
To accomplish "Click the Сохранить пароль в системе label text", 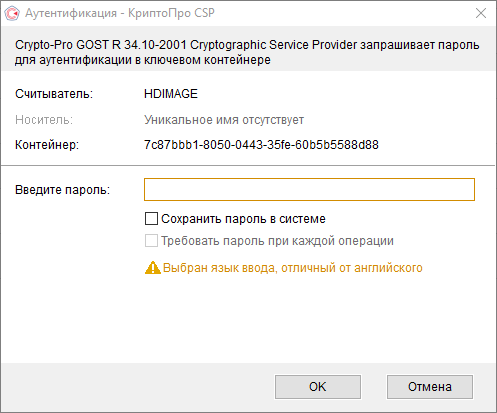I will tap(243, 219).
